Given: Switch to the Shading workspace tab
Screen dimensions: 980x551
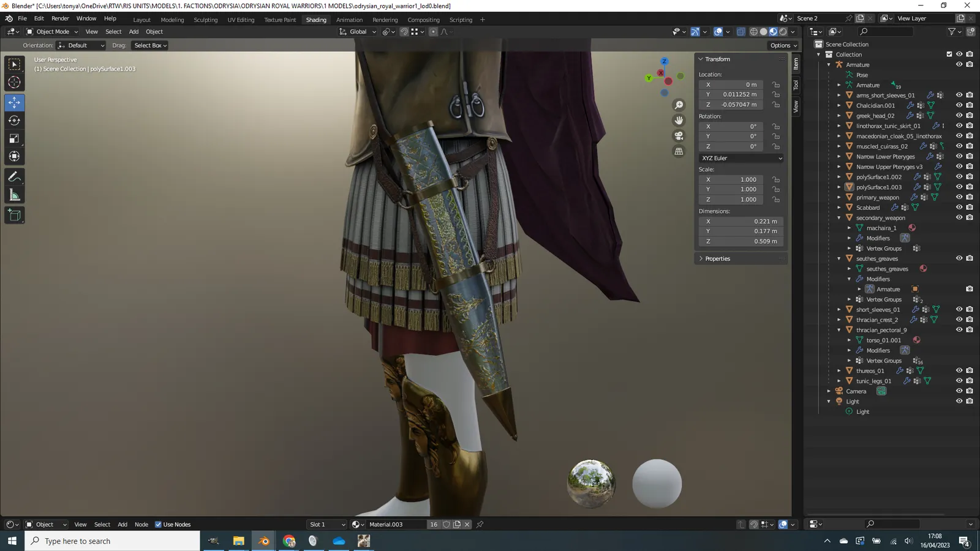Looking at the screenshot, I should pyautogui.click(x=316, y=20).
